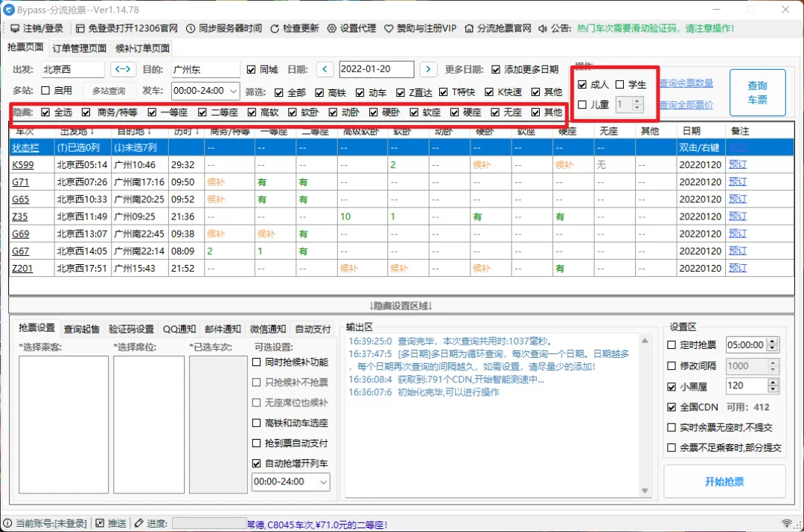Click the date input field
804x532 pixels.
pos(377,69)
